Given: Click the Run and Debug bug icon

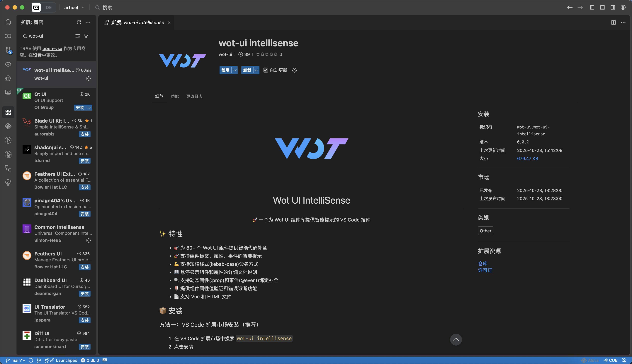Looking at the screenshot, I should pos(8,78).
